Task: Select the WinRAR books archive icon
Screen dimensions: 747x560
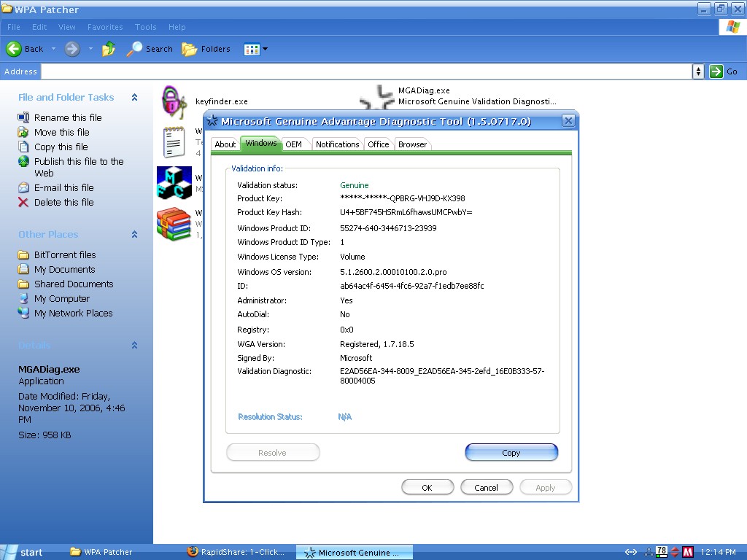Action: (174, 224)
